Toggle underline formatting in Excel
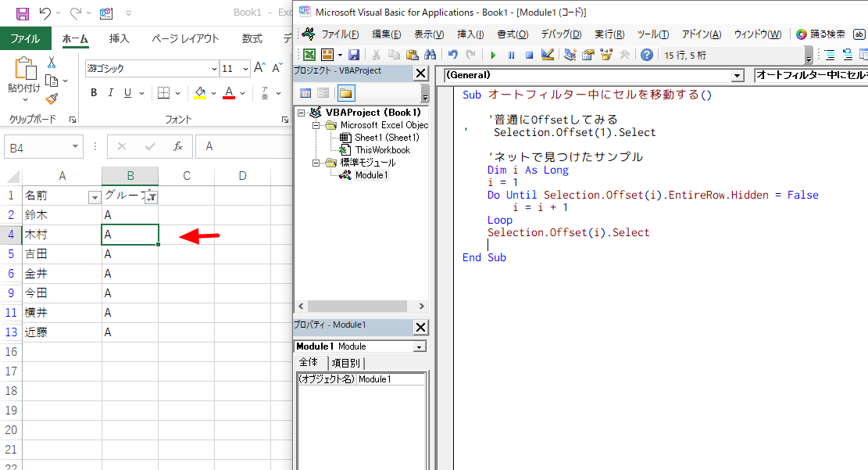Image resolution: width=868 pixels, height=470 pixels. click(128, 92)
